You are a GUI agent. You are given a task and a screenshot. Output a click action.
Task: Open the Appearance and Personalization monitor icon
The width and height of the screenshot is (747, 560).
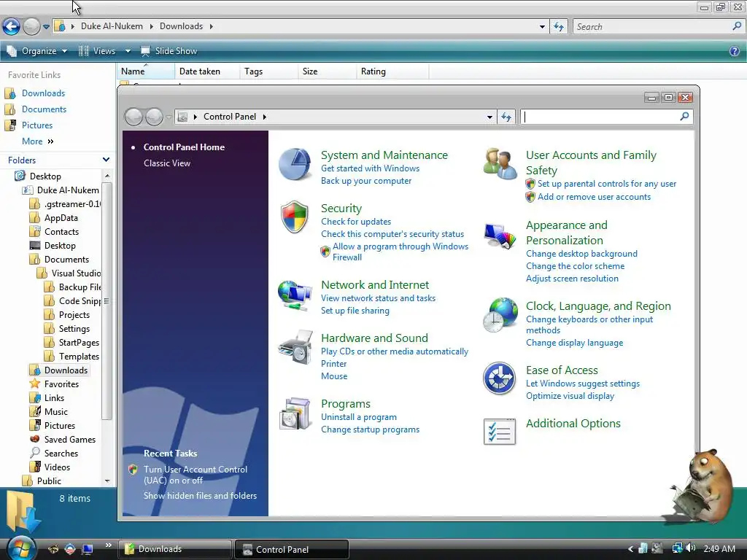(x=500, y=236)
